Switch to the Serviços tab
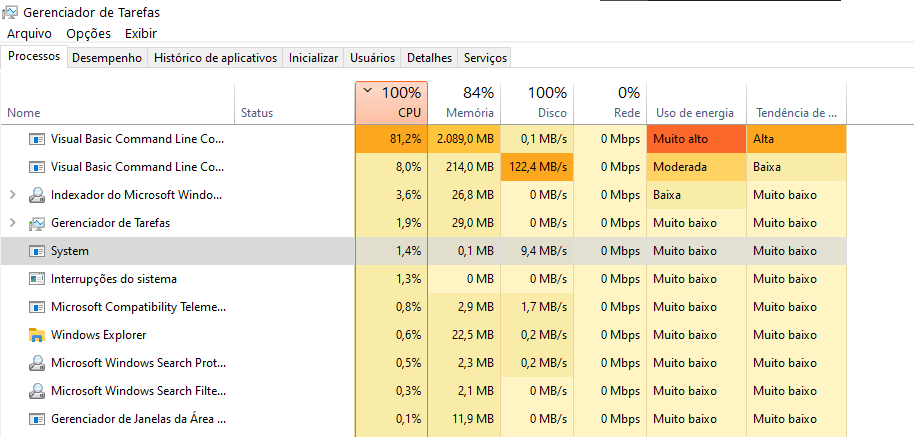 [485, 58]
